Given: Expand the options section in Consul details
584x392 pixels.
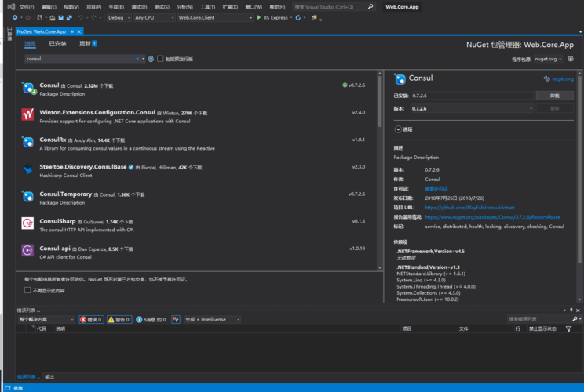Looking at the screenshot, I should [398, 129].
